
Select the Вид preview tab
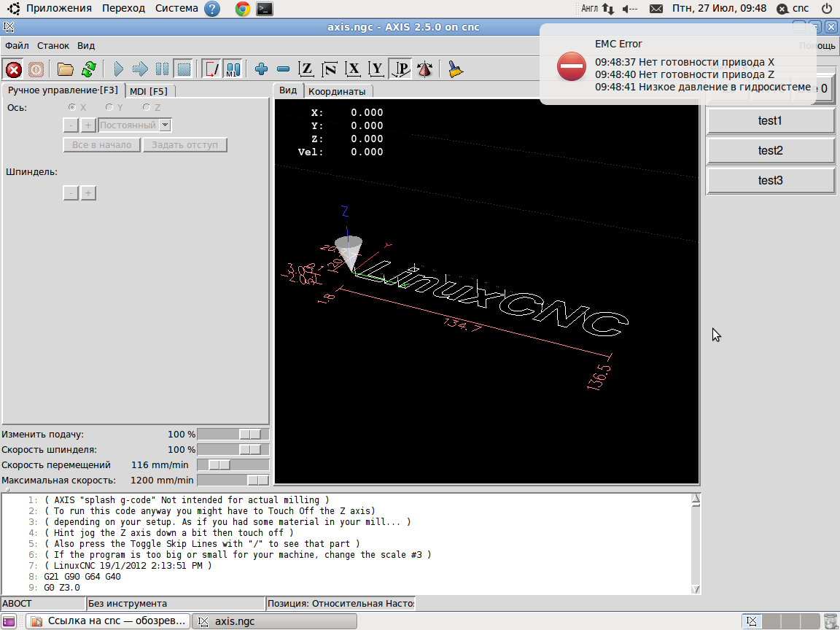coord(288,90)
